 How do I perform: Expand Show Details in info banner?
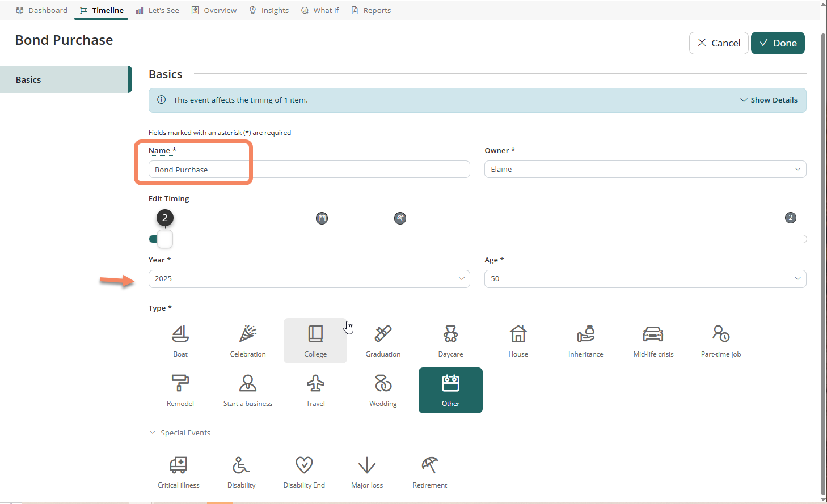tap(769, 100)
